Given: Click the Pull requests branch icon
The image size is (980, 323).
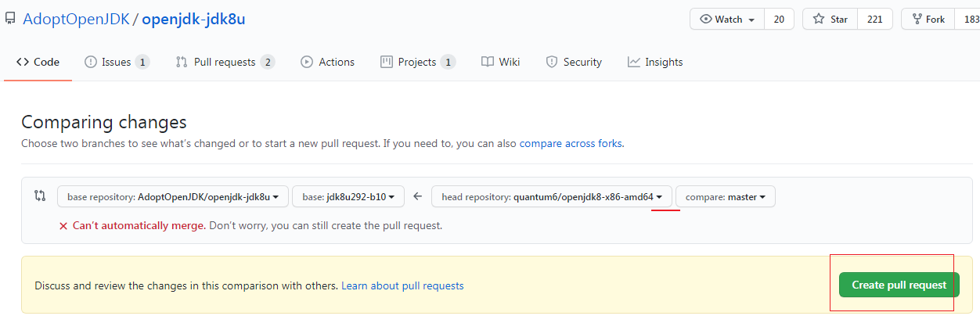Looking at the screenshot, I should point(182,62).
